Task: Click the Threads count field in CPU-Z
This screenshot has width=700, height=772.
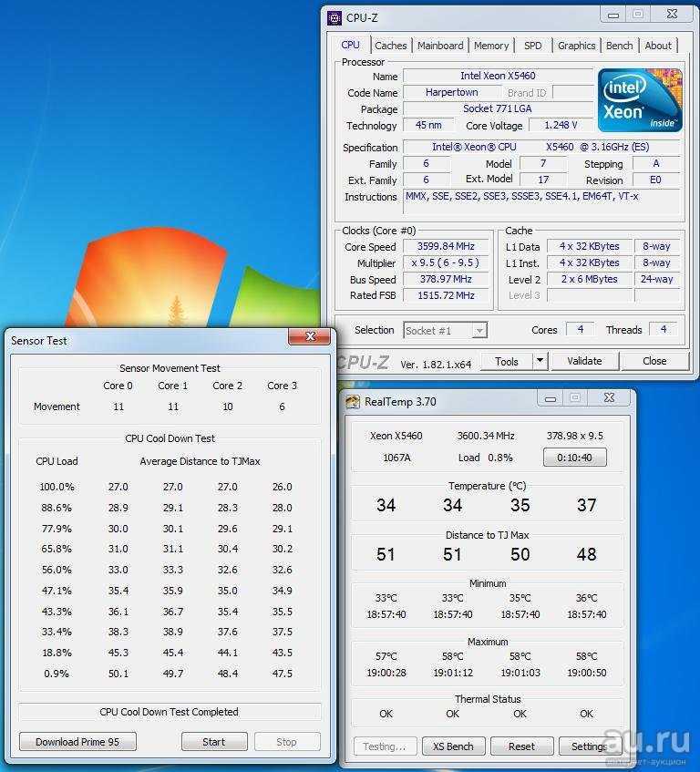Action: pyautogui.click(x=663, y=329)
